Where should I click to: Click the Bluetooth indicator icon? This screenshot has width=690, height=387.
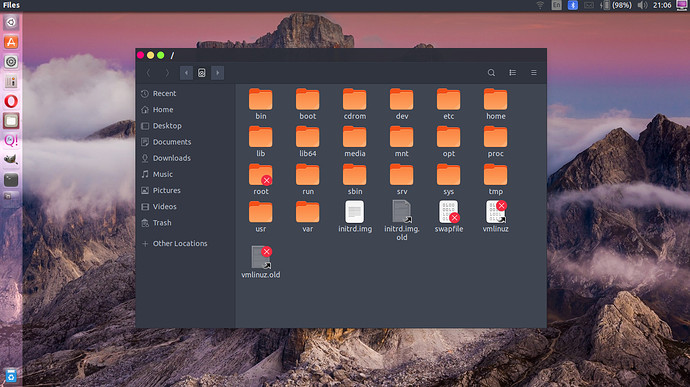[x=573, y=5]
